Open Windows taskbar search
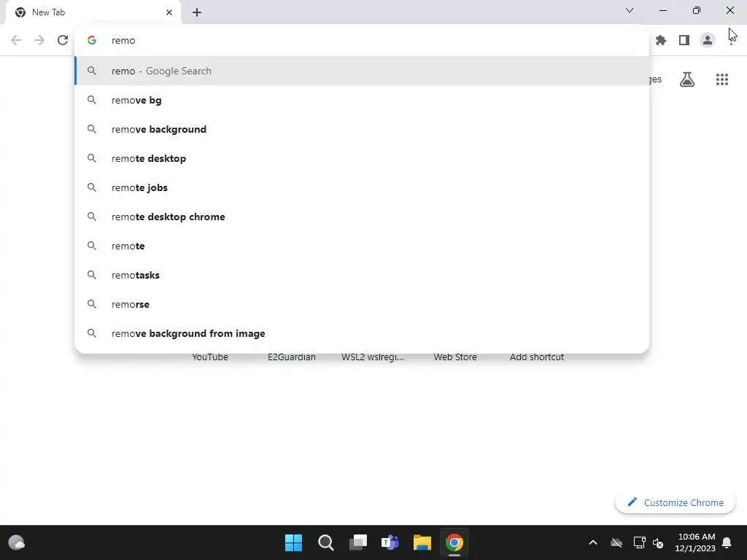This screenshot has width=747, height=560. [326, 542]
